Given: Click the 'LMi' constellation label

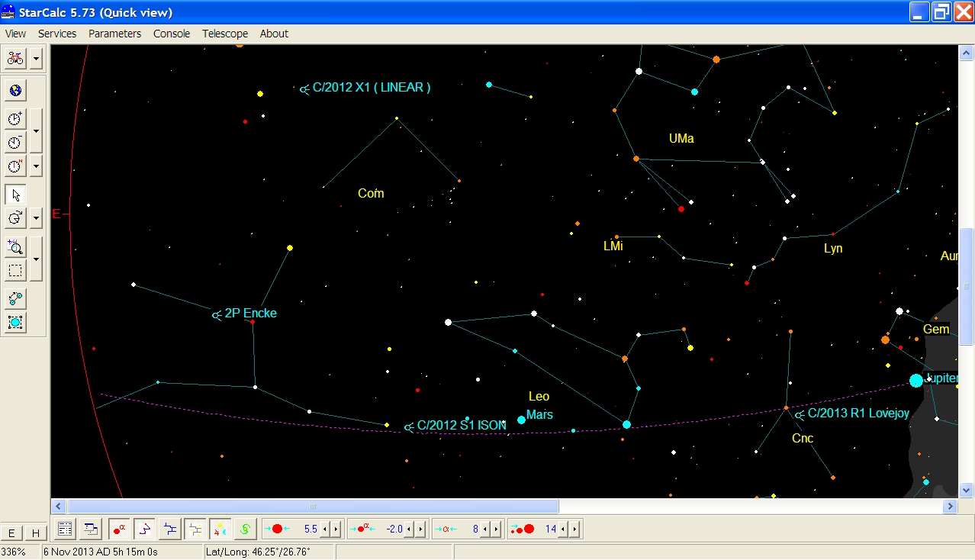Looking at the screenshot, I should 613,246.
